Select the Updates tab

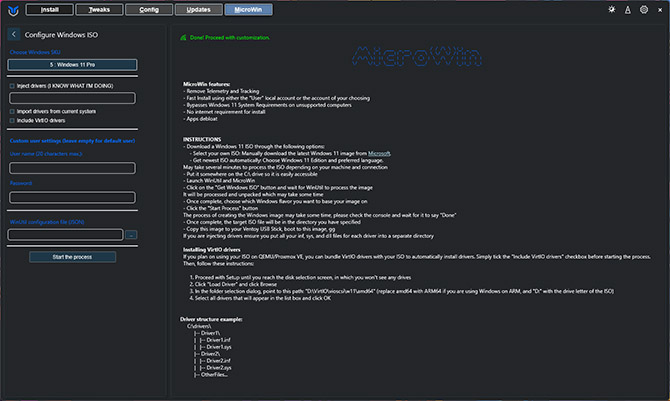pyautogui.click(x=198, y=10)
